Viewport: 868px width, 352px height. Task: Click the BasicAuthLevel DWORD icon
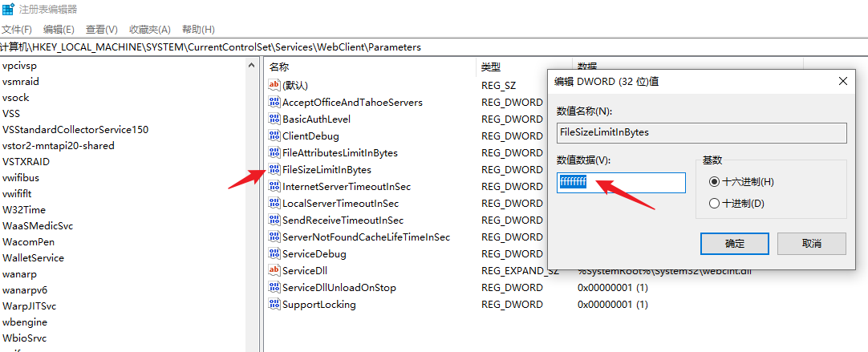pos(274,119)
